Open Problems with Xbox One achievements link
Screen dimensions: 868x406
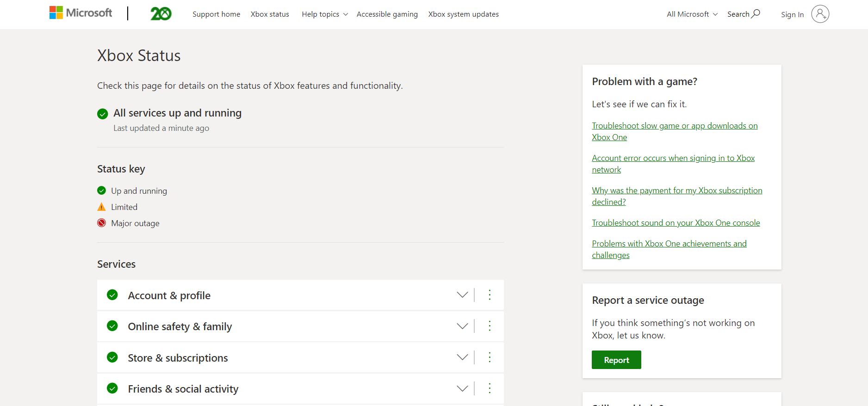pos(669,249)
